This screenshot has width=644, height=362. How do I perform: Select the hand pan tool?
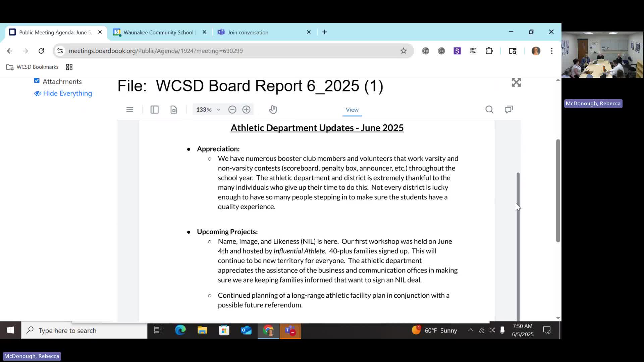(273, 109)
